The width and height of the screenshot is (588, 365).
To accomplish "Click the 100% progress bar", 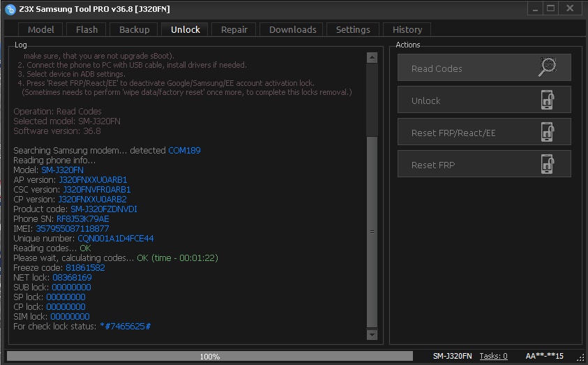I will [x=210, y=356].
